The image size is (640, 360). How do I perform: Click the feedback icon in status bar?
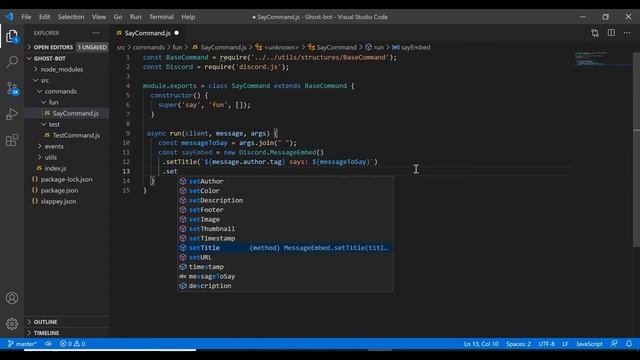click(614, 344)
